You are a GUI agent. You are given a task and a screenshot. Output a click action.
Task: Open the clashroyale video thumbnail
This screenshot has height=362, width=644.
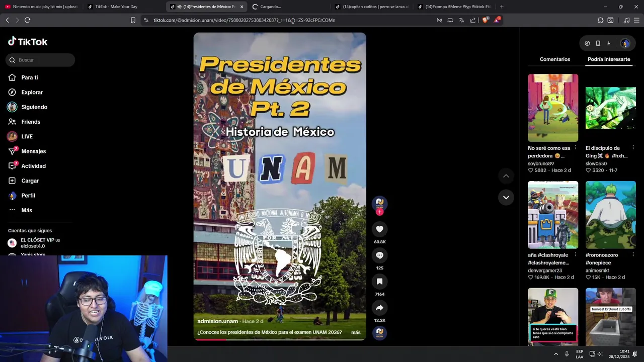553,215
